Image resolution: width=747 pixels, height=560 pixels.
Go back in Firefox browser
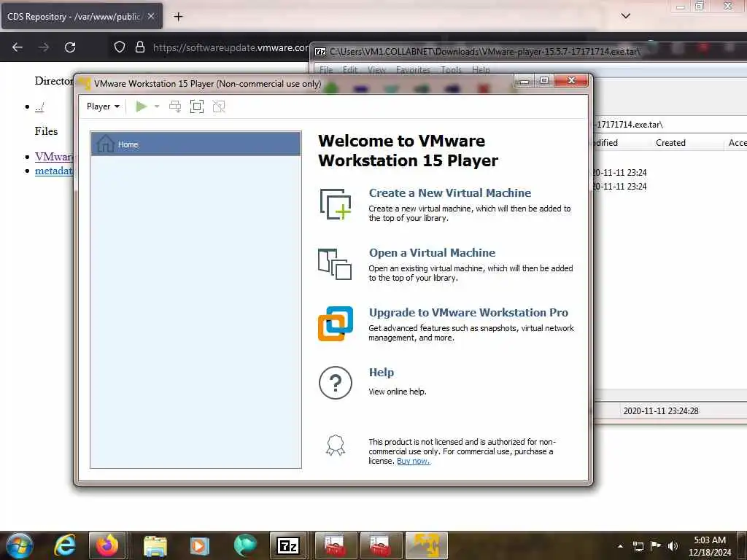click(18, 47)
